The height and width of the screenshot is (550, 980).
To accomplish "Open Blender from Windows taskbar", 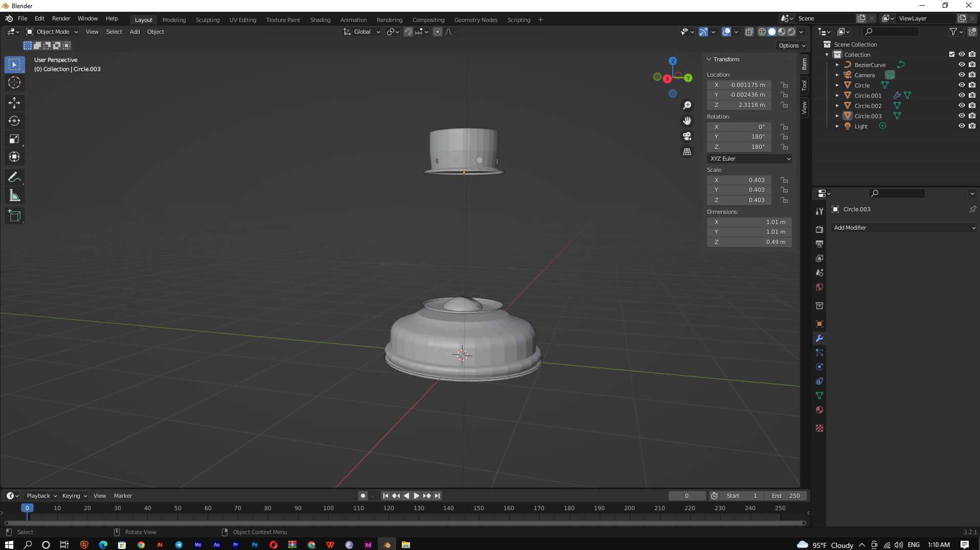I will [387, 544].
